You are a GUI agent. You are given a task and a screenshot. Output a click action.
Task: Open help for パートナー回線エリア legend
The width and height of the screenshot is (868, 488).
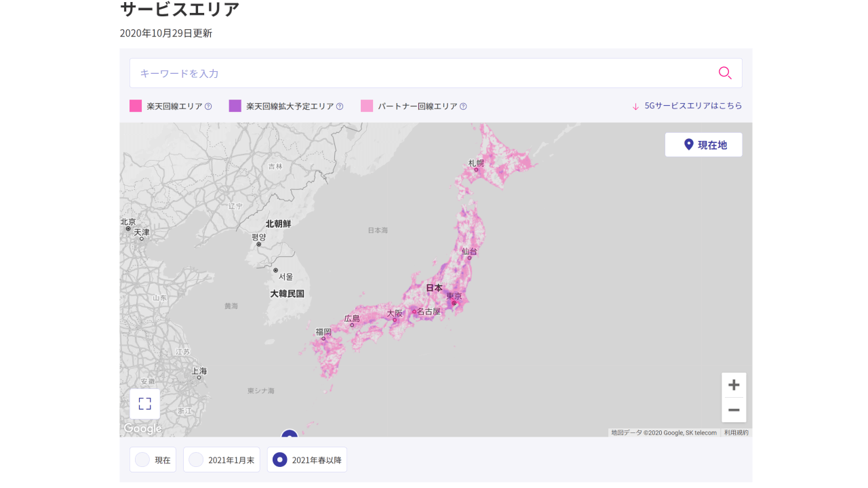click(463, 106)
